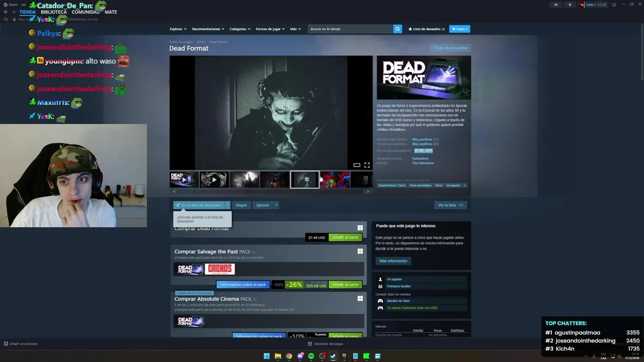
Task: Go to the BIBLIOTECA tab
Action: pos(53,12)
